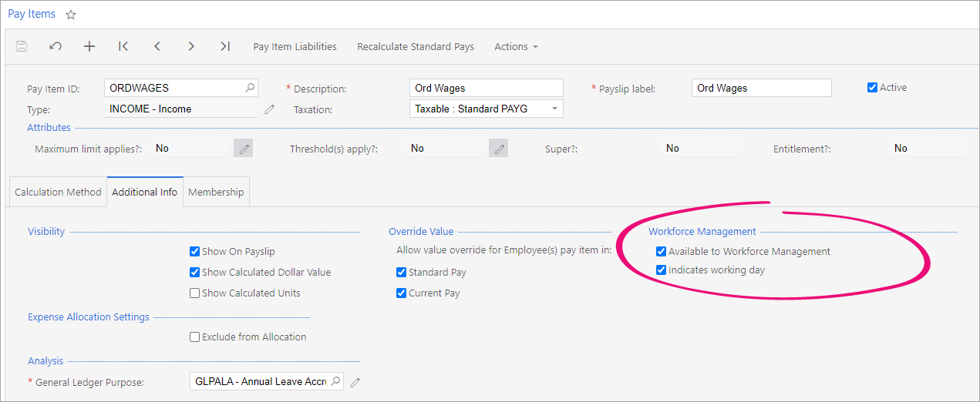Go to the first record
The width and height of the screenshot is (980, 402).
[x=123, y=47]
